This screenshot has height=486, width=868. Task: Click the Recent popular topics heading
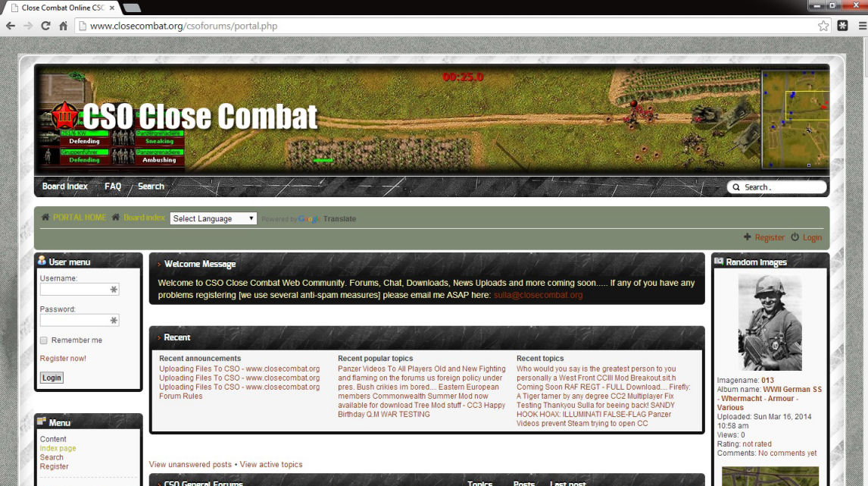[x=376, y=359]
